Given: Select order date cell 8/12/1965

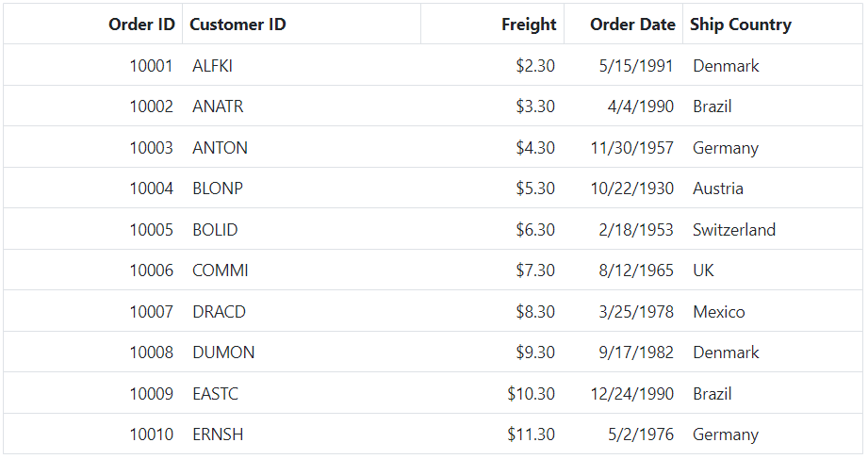Looking at the screenshot, I should point(623,270).
